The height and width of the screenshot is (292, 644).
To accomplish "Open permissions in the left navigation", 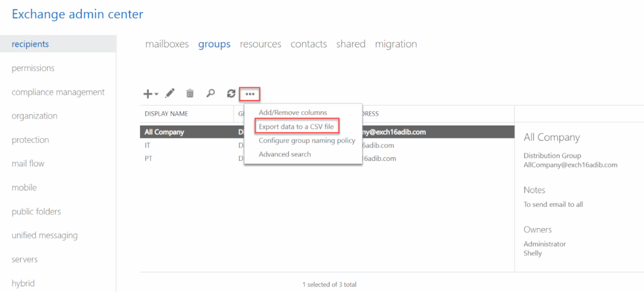I will click(33, 68).
